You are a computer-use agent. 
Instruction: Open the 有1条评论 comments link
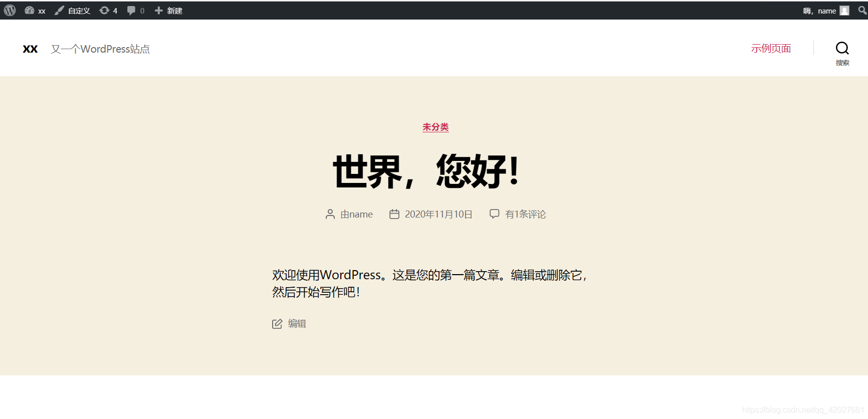click(525, 215)
